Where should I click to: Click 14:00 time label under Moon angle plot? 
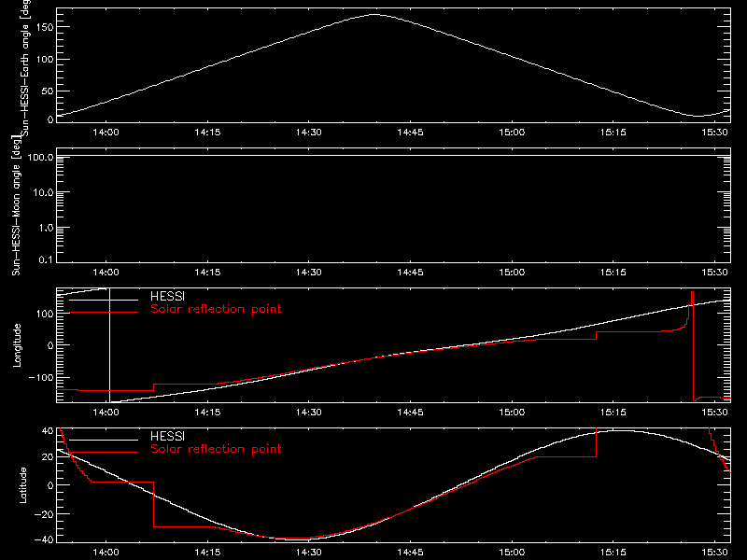pyautogui.click(x=106, y=272)
